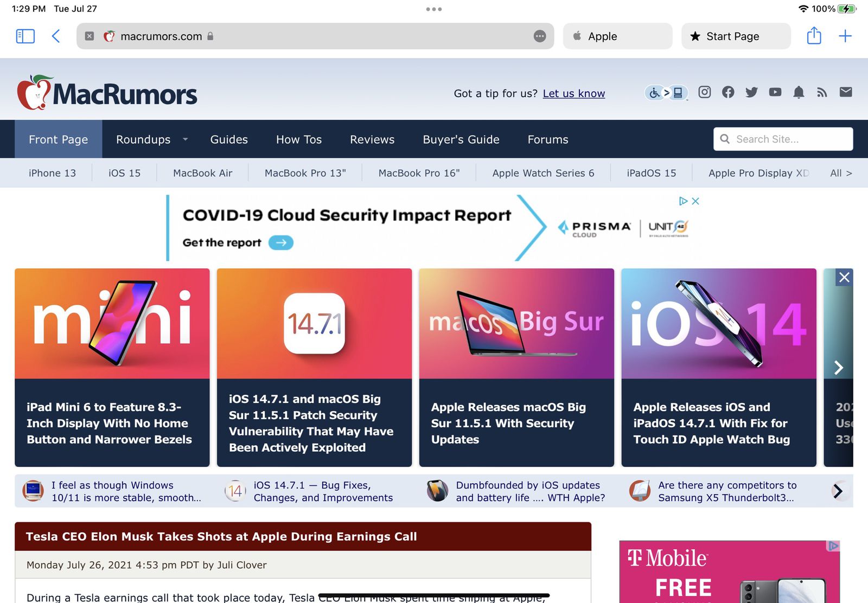Open the iPhone 13 roundup

pyautogui.click(x=52, y=173)
